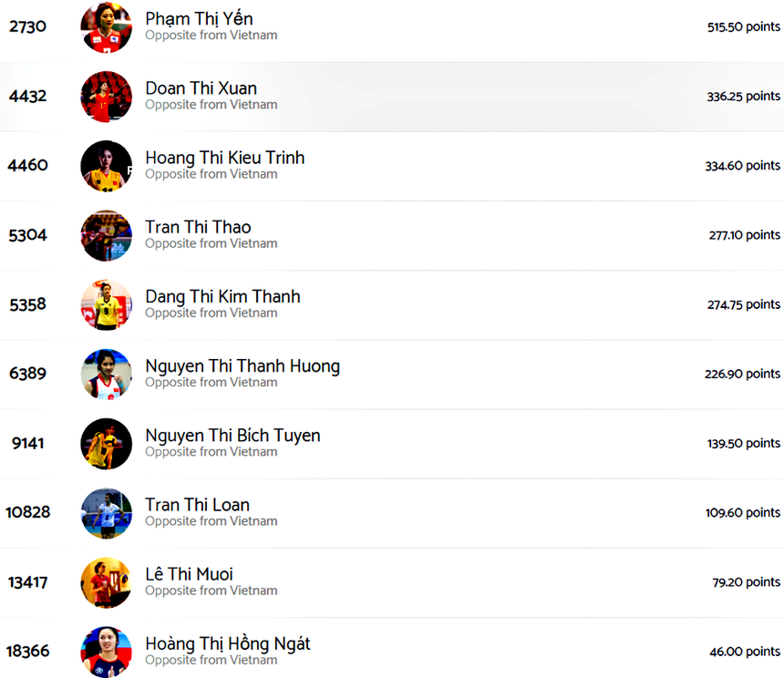
Task: Select Tran Thi Thao's profile photo
Action: [x=106, y=235]
